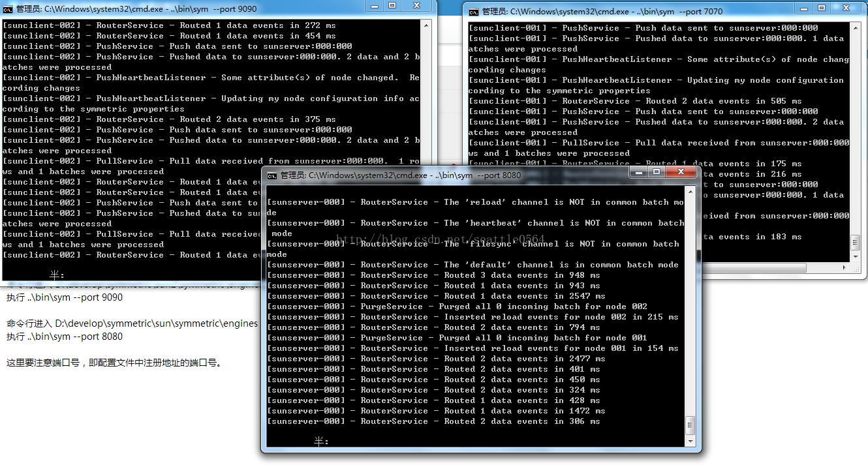The image size is (868, 465).
Task: Click line 'Routed 1 data events in 1472 ms'
Action: point(436,411)
